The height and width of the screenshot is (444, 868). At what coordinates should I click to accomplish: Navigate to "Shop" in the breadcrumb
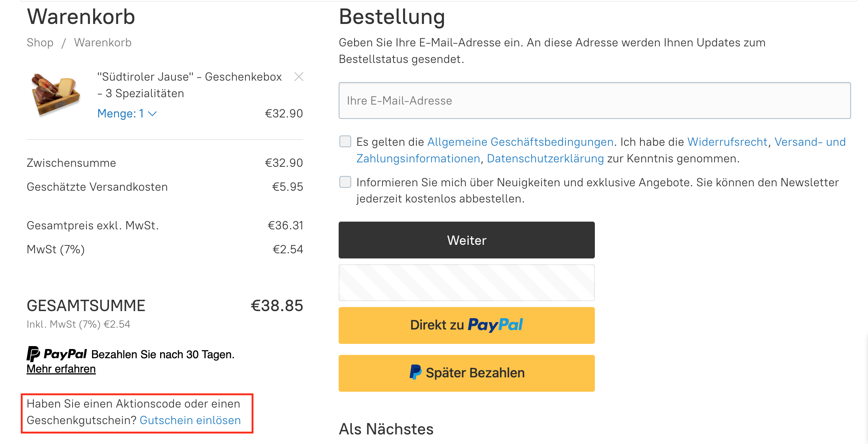(39, 42)
